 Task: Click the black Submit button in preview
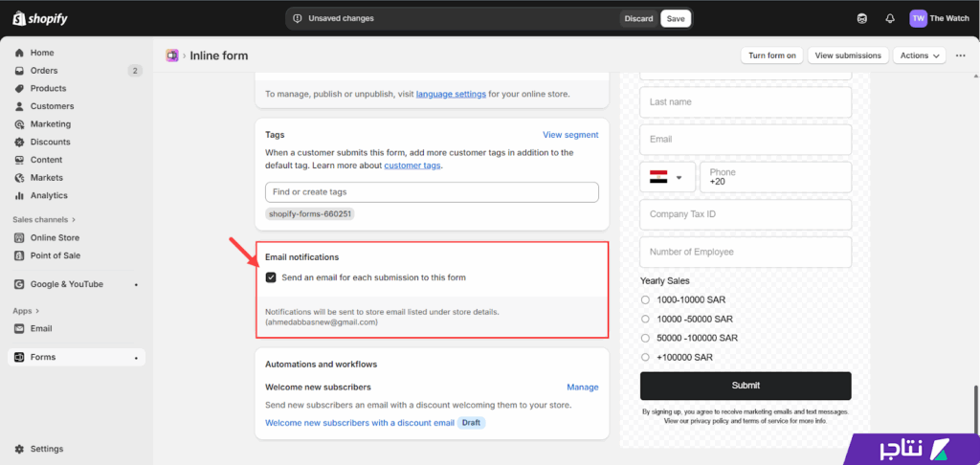click(x=745, y=386)
